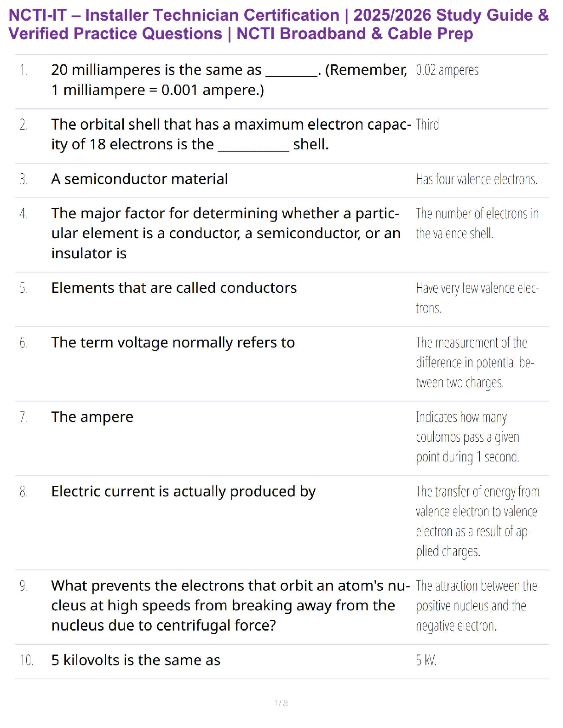Select "The ampere" question
This screenshot has width=563, height=728.
click(92, 417)
